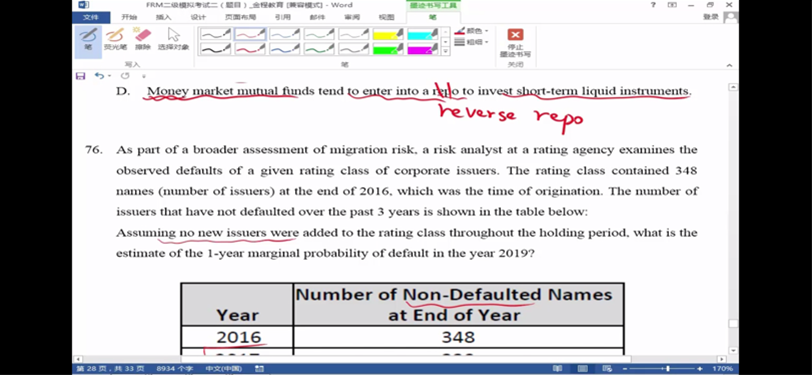Image resolution: width=812 pixels, height=375 pixels.
Task: Click Stop Inking (停止墨迹书写) red X
Action: tap(515, 41)
